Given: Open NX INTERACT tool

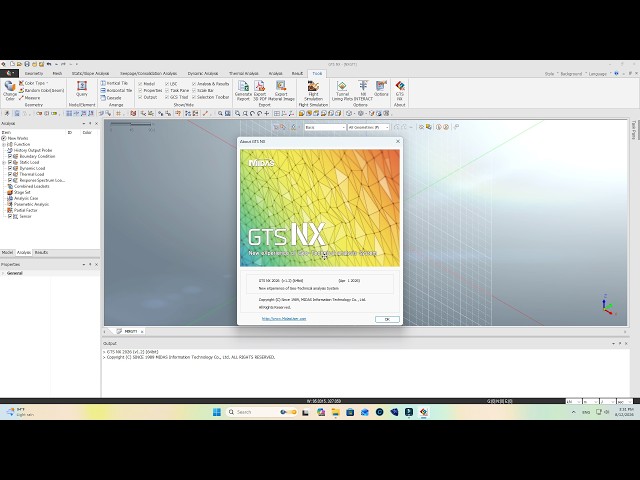Looking at the screenshot, I should (x=363, y=90).
